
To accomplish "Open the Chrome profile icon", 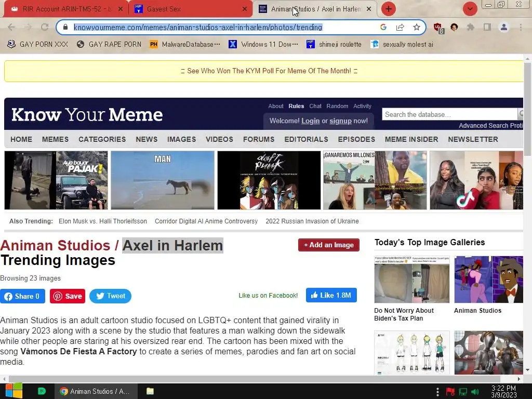I will coord(504,27).
